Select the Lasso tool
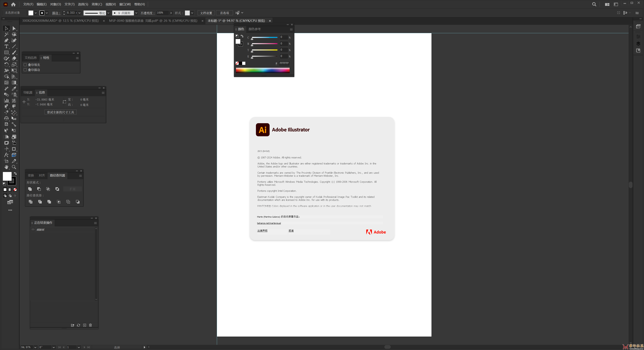This screenshot has height=350, width=644. pos(14,35)
